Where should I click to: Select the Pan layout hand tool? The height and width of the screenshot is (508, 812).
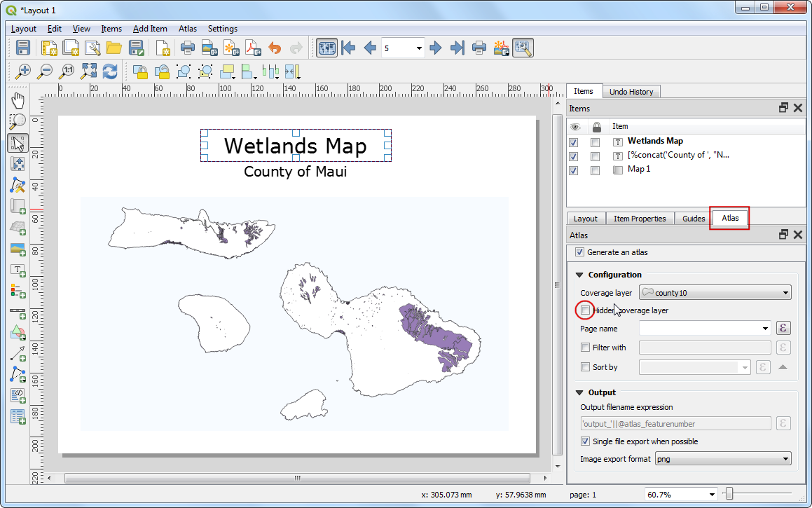click(18, 101)
